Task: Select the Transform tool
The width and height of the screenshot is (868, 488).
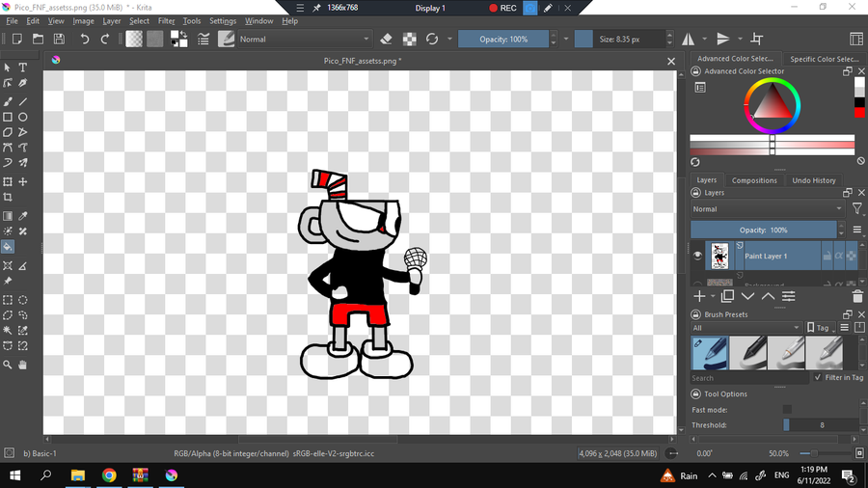Action: (8, 182)
